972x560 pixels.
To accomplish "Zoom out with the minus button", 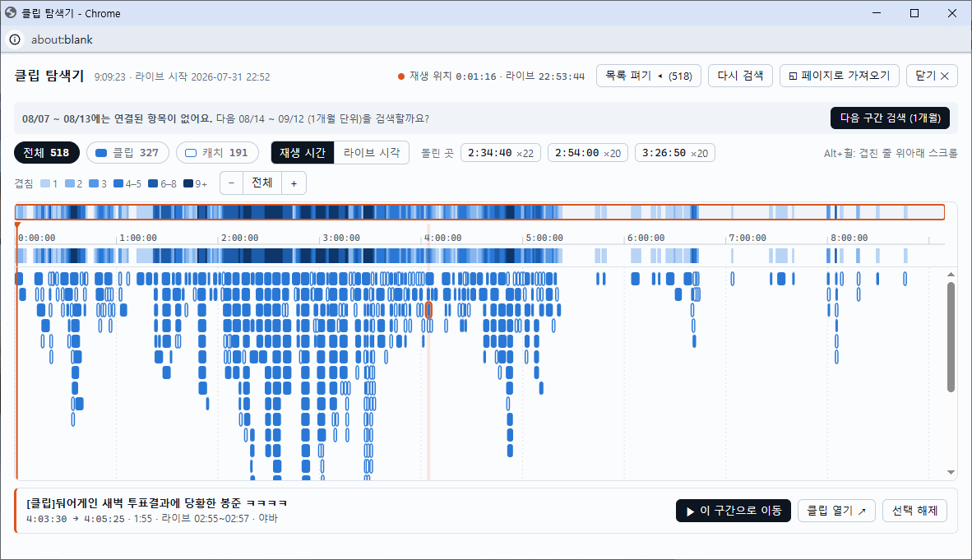I will [x=231, y=183].
